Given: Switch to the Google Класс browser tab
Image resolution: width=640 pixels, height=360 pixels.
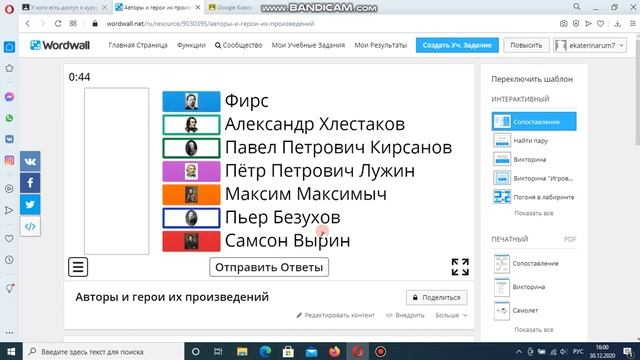Looking at the screenshot, I should pyautogui.click(x=230, y=7).
